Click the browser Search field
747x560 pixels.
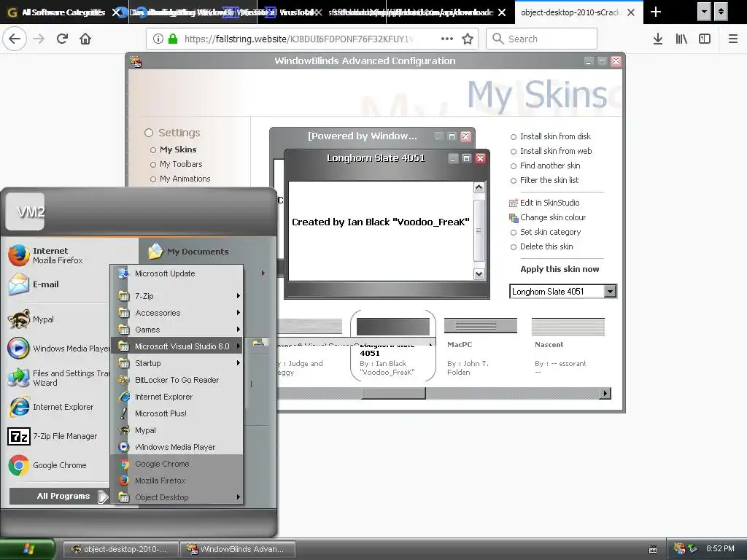tap(542, 39)
